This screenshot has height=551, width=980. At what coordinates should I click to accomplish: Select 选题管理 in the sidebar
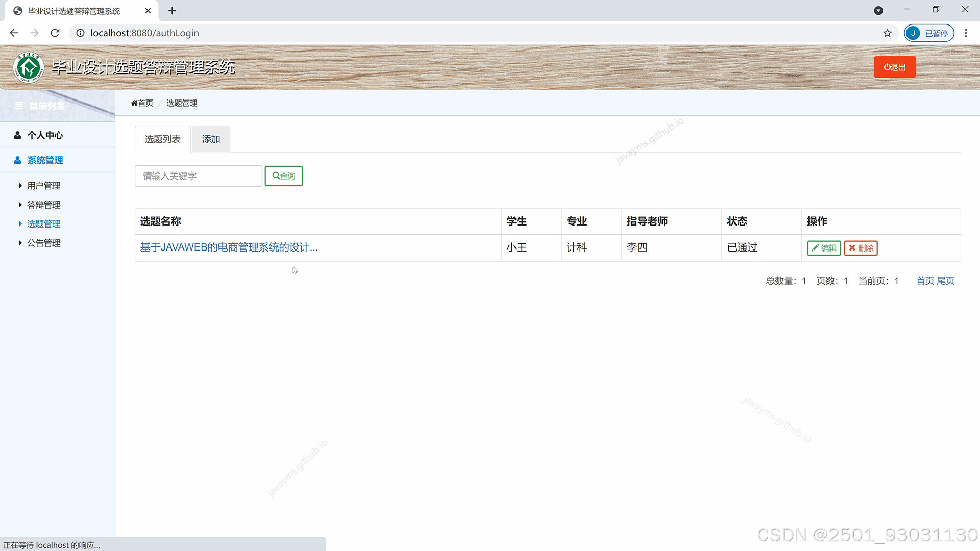click(43, 224)
